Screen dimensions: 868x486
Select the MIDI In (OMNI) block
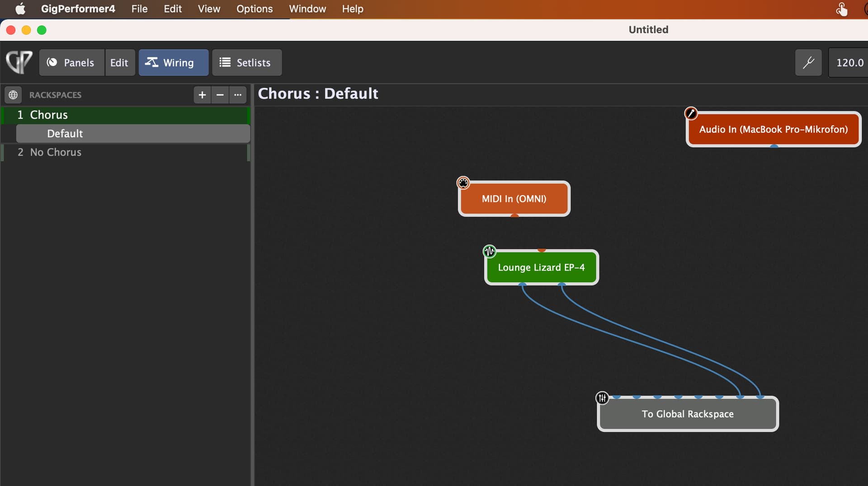pyautogui.click(x=514, y=199)
